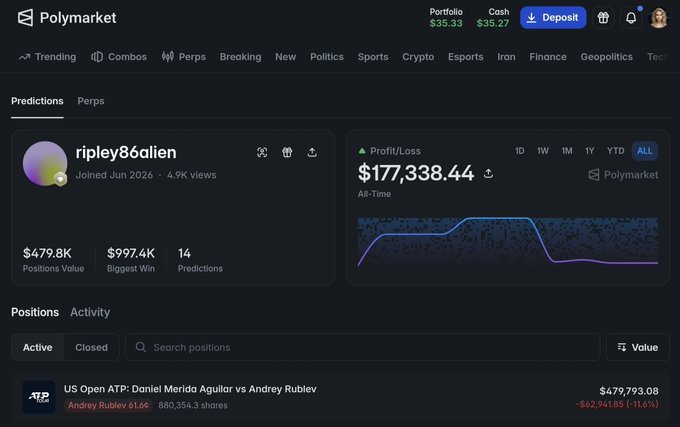Open the Iran category

506,57
